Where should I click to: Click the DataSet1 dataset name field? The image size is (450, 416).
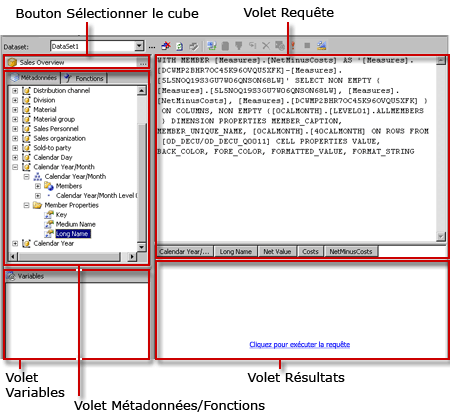pos(93,46)
